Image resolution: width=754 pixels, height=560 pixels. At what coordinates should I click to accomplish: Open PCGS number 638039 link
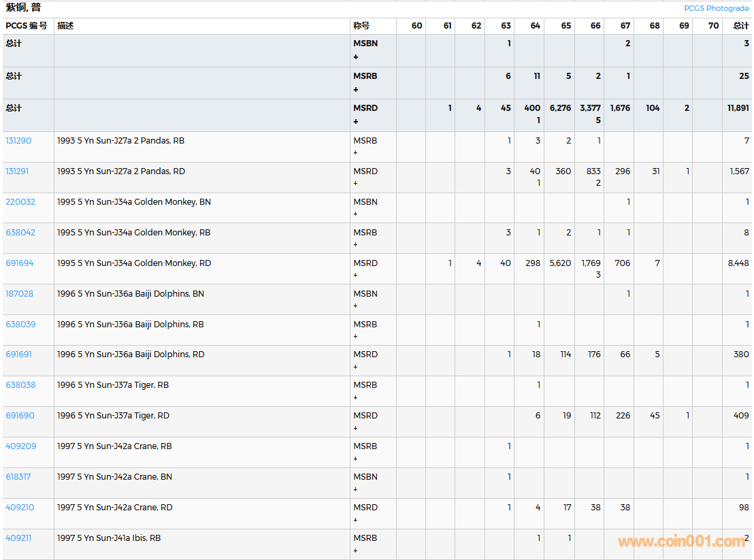pyautogui.click(x=20, y=325)
